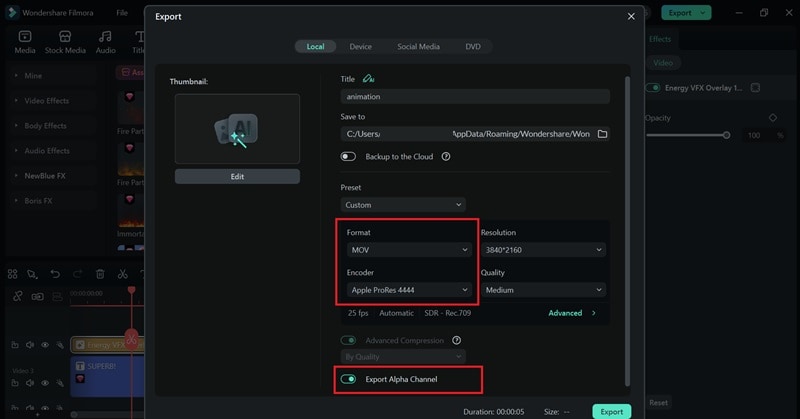Click the track manager icon beside timecode
This screenshot has width=800, height=419.
click(57, 296)
